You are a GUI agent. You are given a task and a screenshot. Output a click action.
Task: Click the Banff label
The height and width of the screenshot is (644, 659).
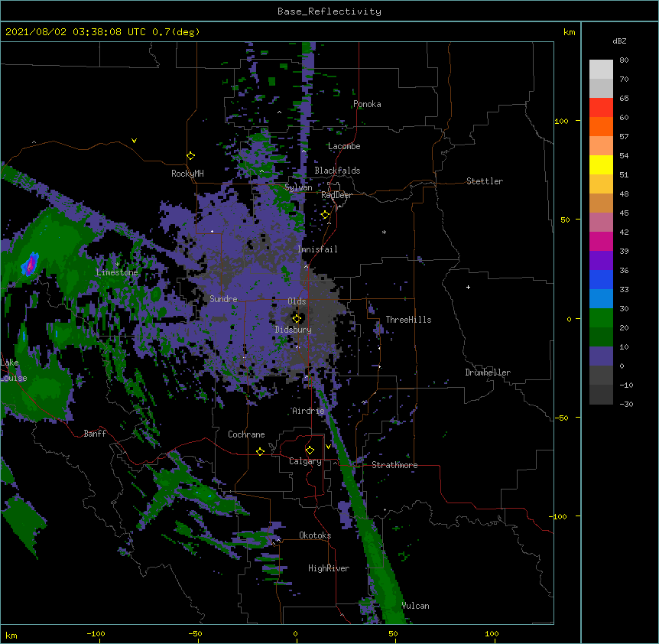pyautogui.click(x=95, y=434)
